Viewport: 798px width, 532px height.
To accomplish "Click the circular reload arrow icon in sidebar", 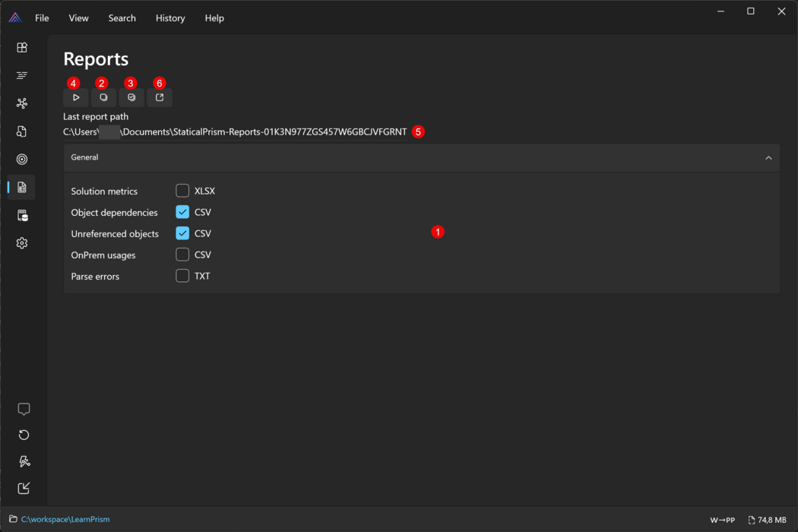I will (24, 435).
